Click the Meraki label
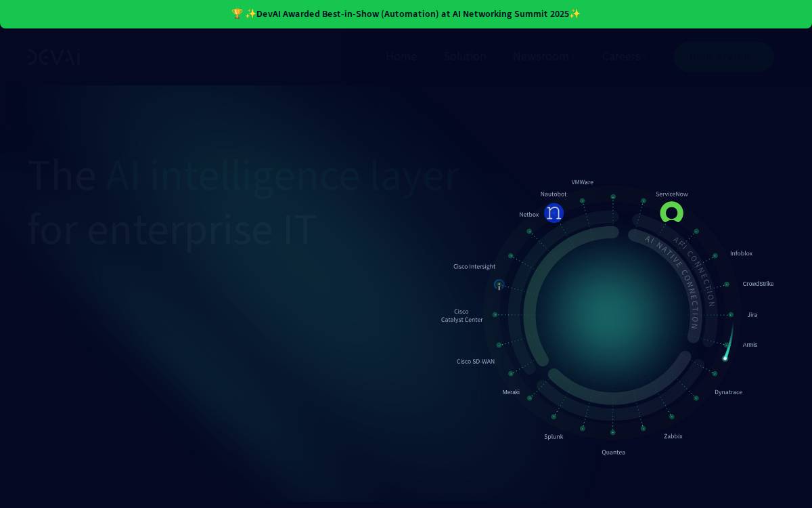This screenshot has height=508, width=812. tap(511, 392)
